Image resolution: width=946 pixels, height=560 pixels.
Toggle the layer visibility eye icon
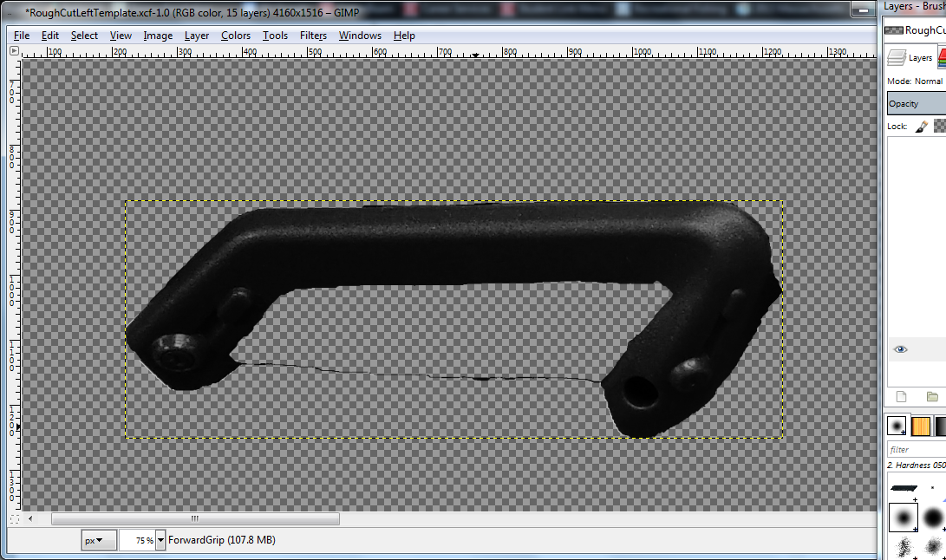[900, 349]
